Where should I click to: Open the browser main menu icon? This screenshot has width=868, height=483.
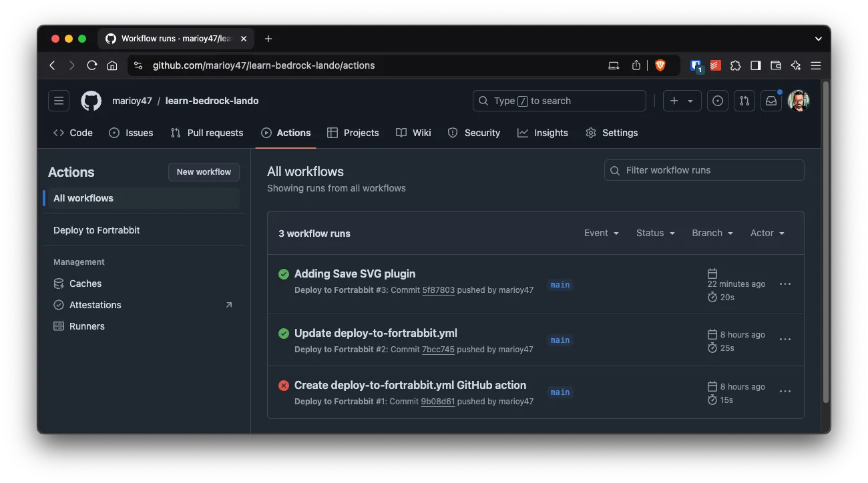coord(816,65)
